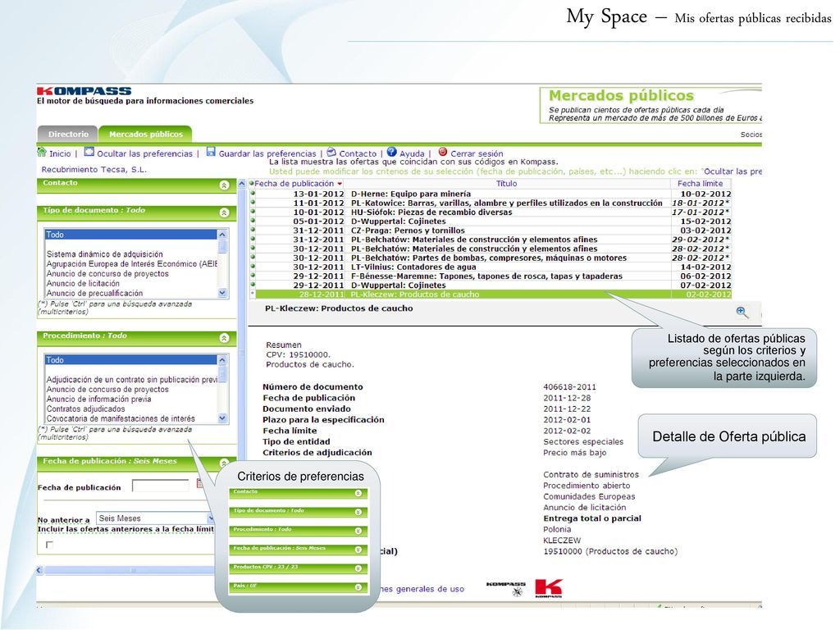Image resolution: width=840 pixels, height=630 pixels.
Task: Open the Contacto link in toolbar
Action: [358, 153]
